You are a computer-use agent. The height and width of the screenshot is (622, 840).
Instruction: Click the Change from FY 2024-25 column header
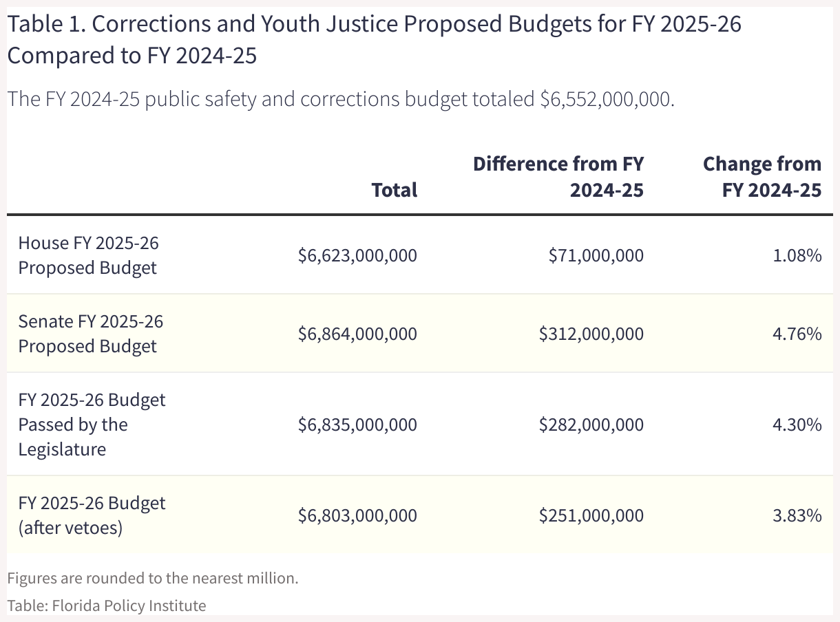(762, 176)
